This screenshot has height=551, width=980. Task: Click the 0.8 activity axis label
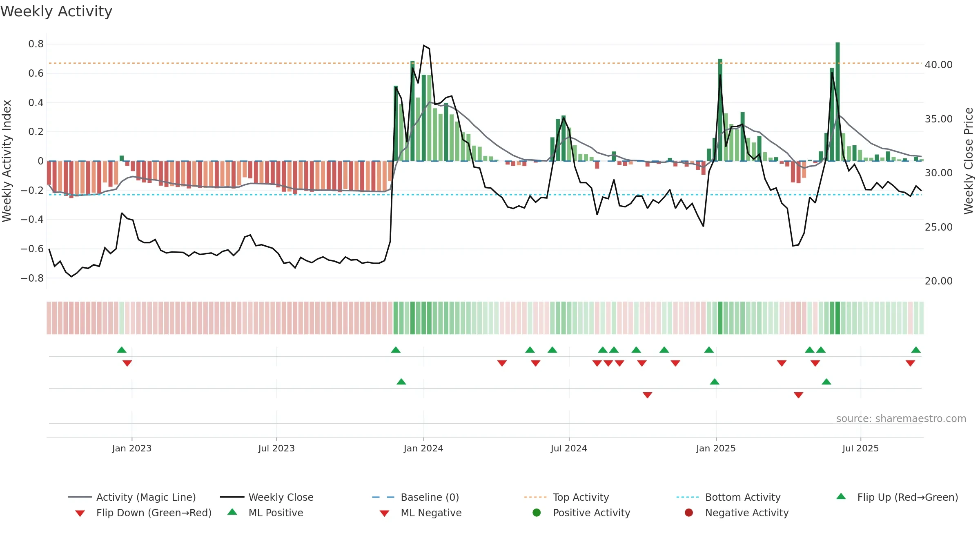[36, 44]
